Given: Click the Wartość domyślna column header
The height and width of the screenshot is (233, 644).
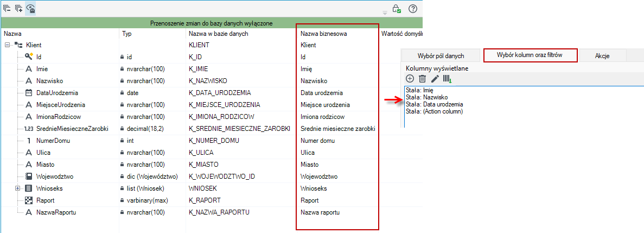Looking at the screenshot, I should (402, 34).
